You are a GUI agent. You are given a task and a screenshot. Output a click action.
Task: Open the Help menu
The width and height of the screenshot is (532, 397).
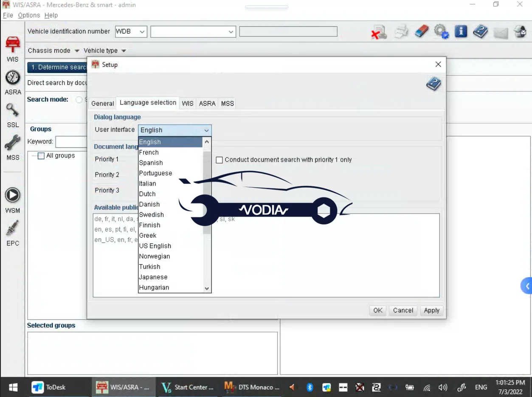click(51, 15)
